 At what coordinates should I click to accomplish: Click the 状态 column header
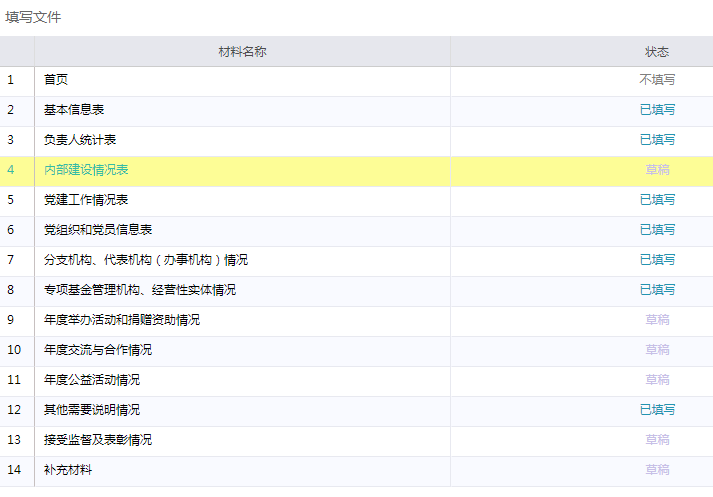tap(657, 51)
